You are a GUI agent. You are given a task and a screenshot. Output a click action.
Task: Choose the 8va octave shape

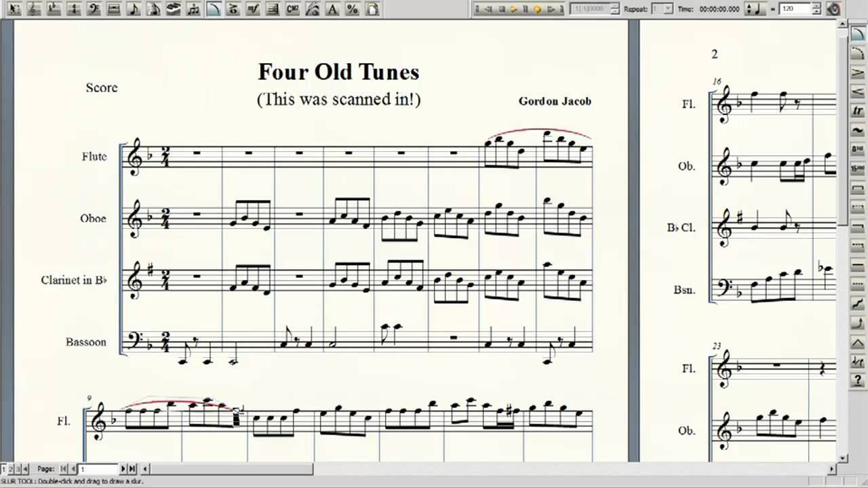(x=858, y=148)
